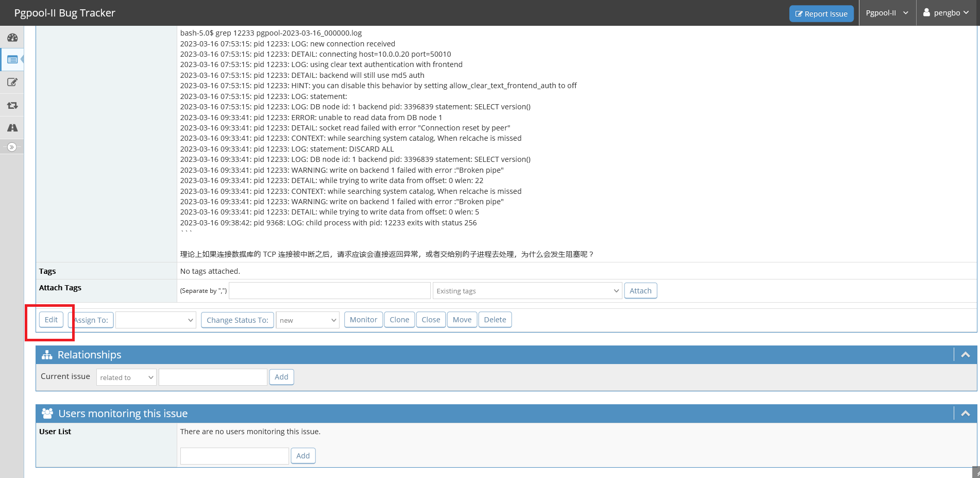Click the Monitor button
Screen dimensions: 980x478
coord(363,320)
